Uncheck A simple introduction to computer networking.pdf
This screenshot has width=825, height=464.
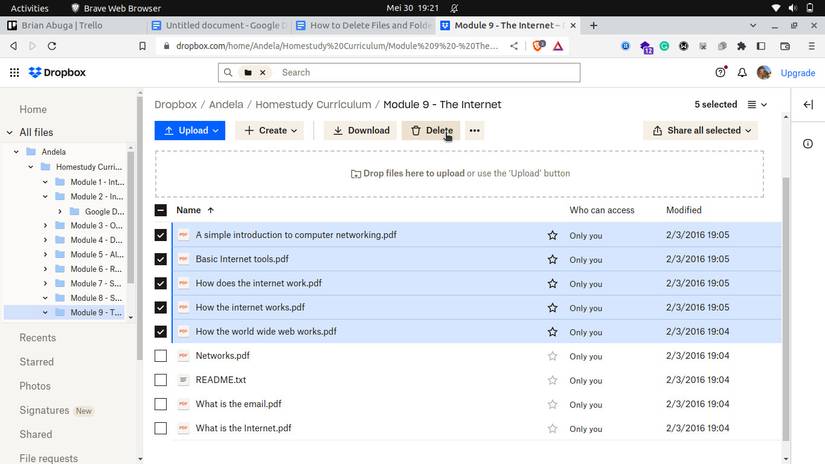pos(160,235)
